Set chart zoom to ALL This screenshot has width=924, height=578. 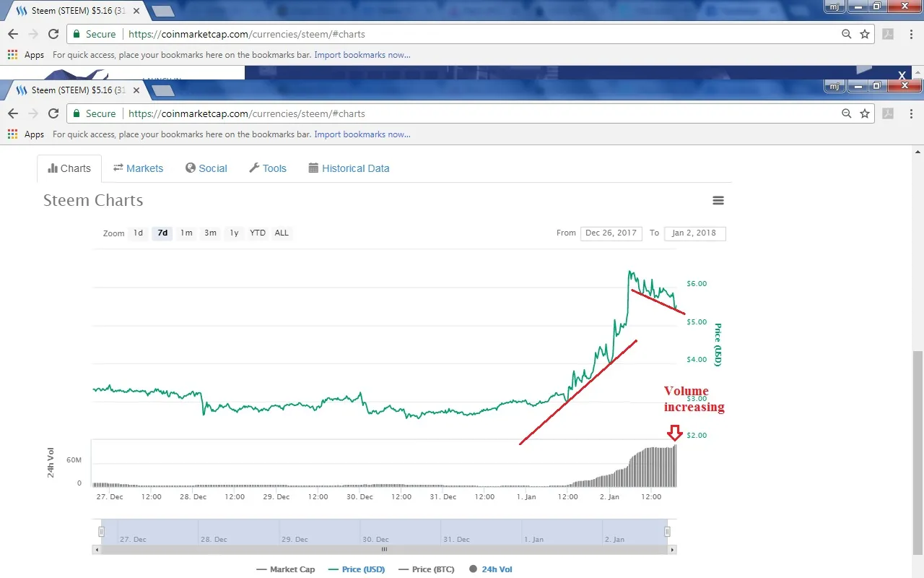click(282, 233)
